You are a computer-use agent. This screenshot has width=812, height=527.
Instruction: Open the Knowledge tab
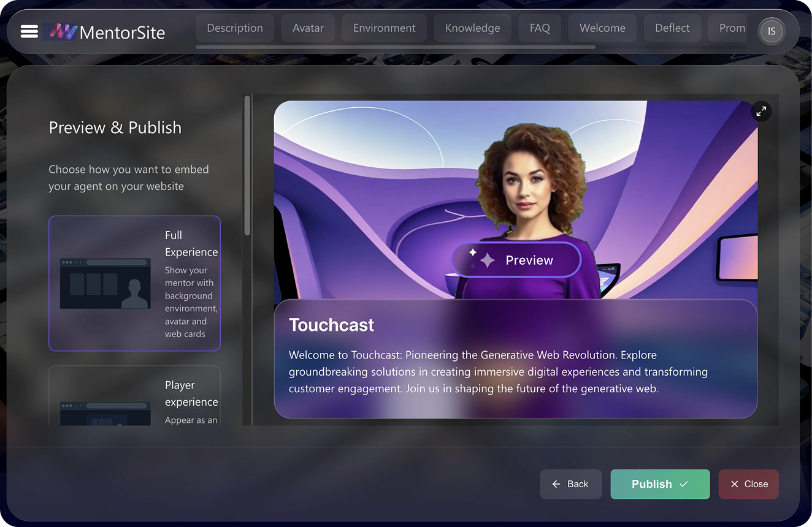[473, 28]
